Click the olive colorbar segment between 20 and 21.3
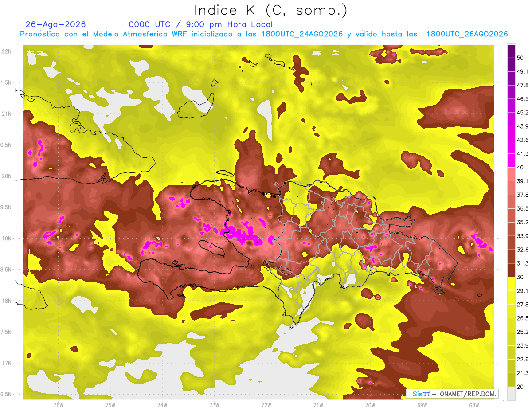The image size is (532, 411). tap(511, 380)
